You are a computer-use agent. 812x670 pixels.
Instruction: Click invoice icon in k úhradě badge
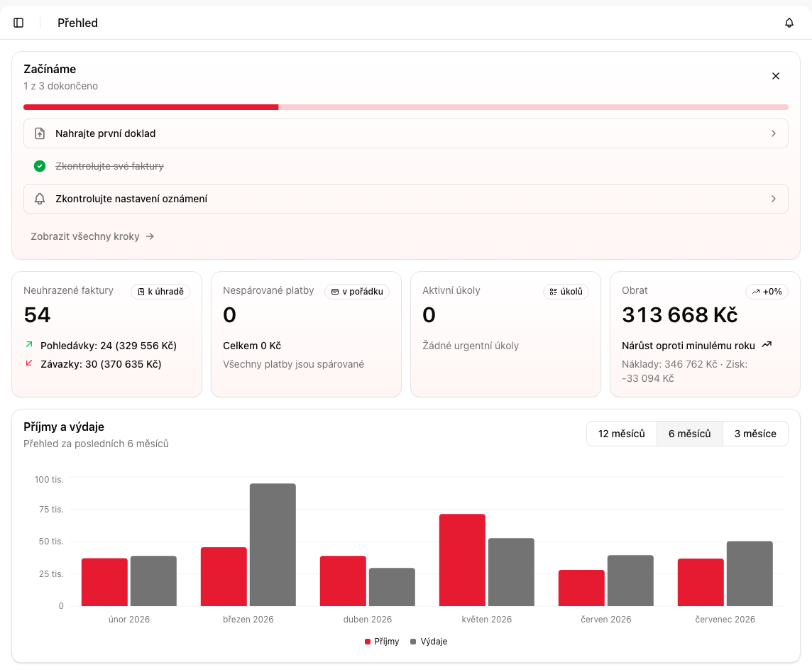141,292
